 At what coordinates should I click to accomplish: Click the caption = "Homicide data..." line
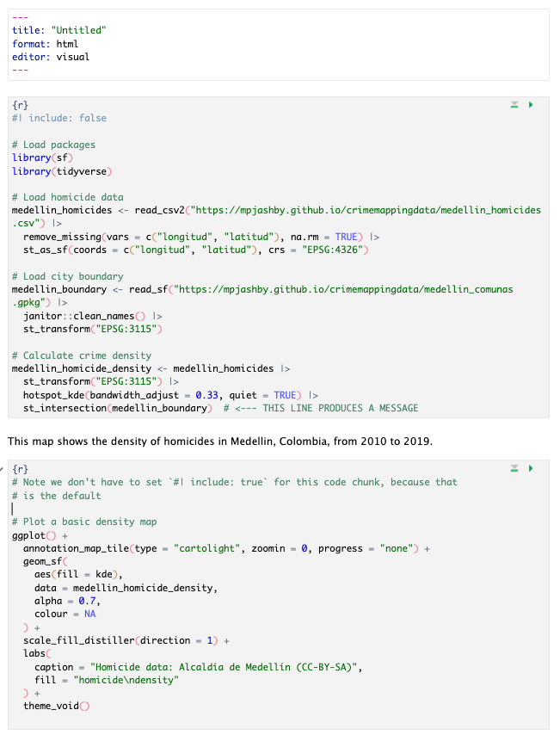(x=199, y=667)
